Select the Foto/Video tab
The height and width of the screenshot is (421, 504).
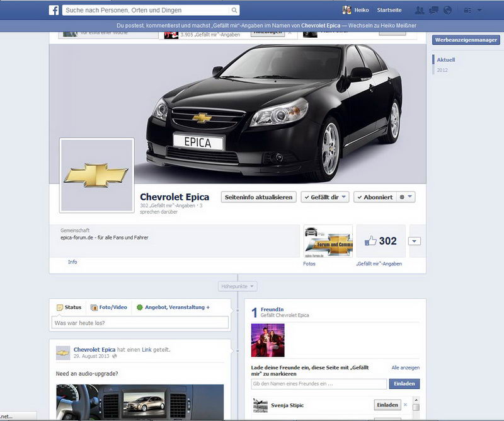[x=108, y=307]
